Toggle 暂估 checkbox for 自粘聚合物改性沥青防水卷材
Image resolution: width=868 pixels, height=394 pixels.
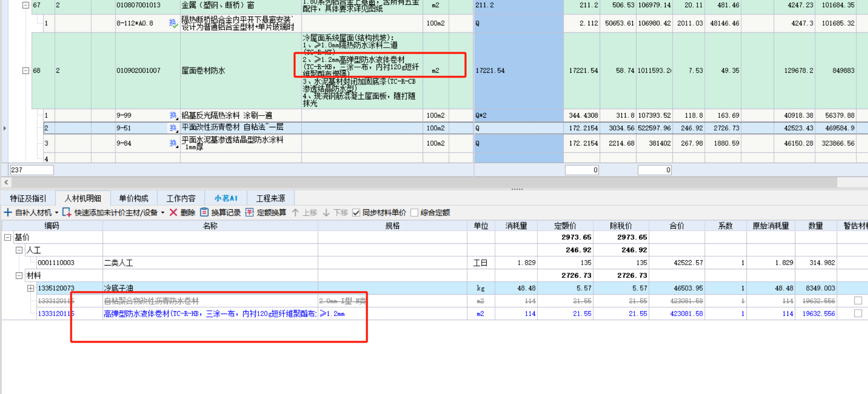[858, 301]
